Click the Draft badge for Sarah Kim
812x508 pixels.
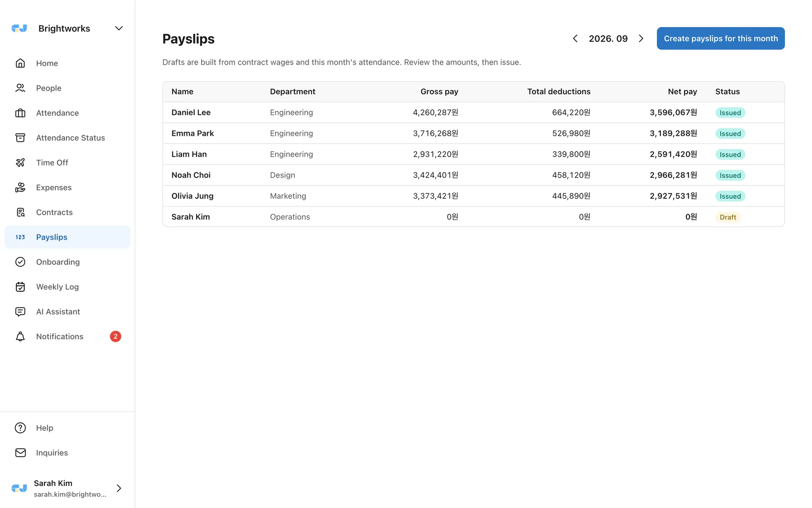point(728,217)
